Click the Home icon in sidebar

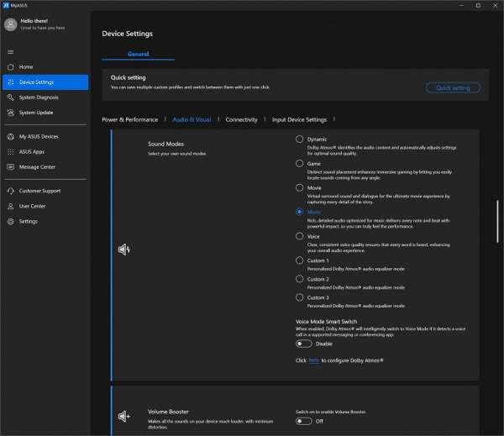click(x=10, y=66)
